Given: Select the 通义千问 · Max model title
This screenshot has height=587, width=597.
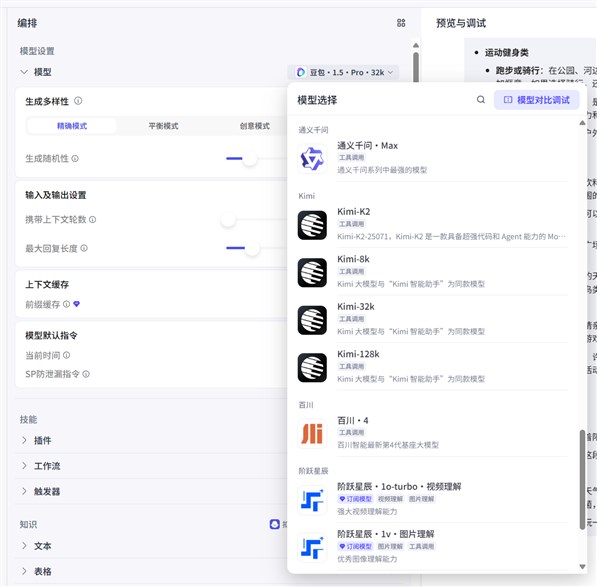Looking at the screenshot, I should [367, 145].
